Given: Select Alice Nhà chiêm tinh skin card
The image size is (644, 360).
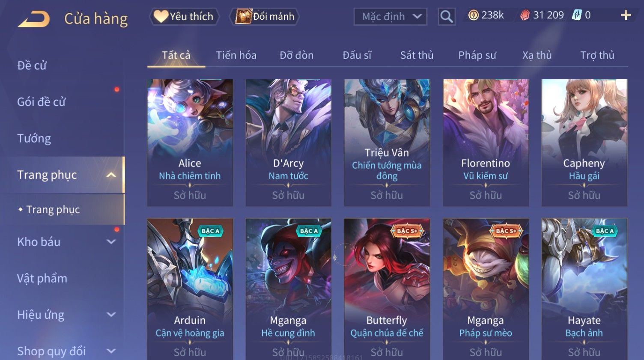Looking at the screenshot, I should [190, 143].
